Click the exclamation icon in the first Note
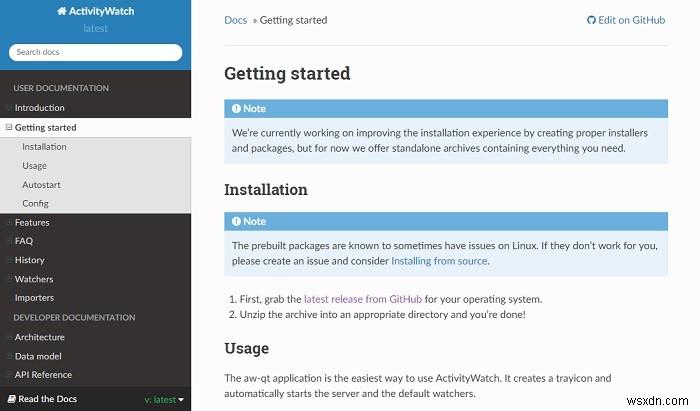 pyautogui.click(x=236, y=108)
